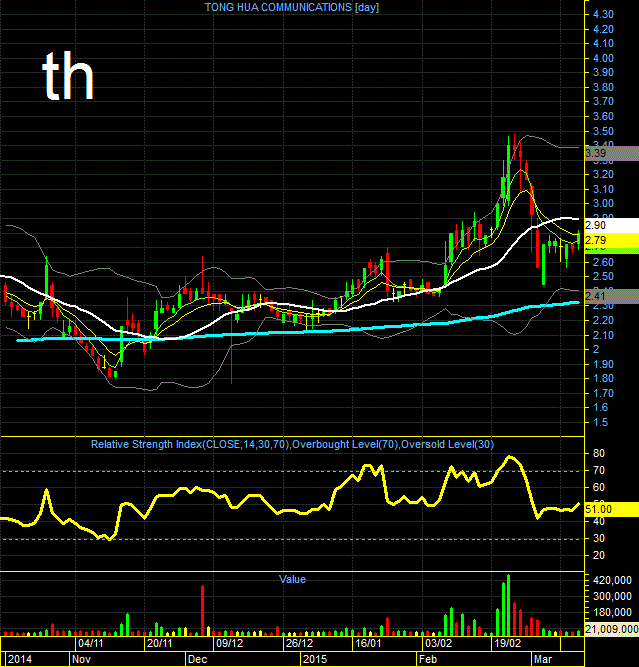Select the Nov month label
This screenshot has width=639, height=667.
[81, 659]
